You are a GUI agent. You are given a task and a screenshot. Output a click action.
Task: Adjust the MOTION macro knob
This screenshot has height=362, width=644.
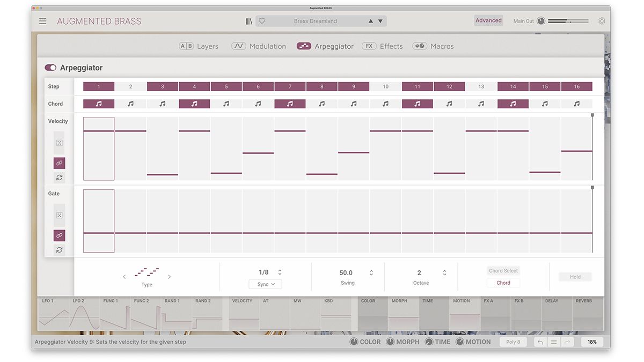click(460, 342)
